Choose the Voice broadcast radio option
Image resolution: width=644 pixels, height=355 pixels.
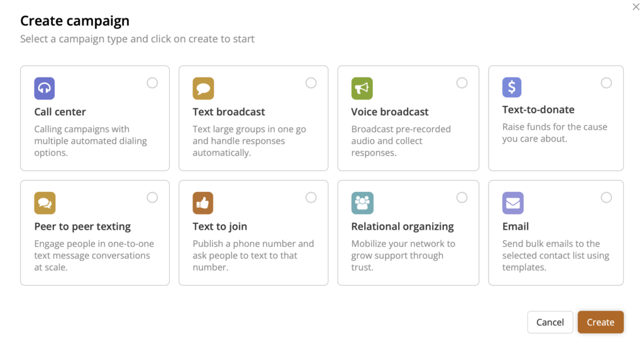click(462, 83)
